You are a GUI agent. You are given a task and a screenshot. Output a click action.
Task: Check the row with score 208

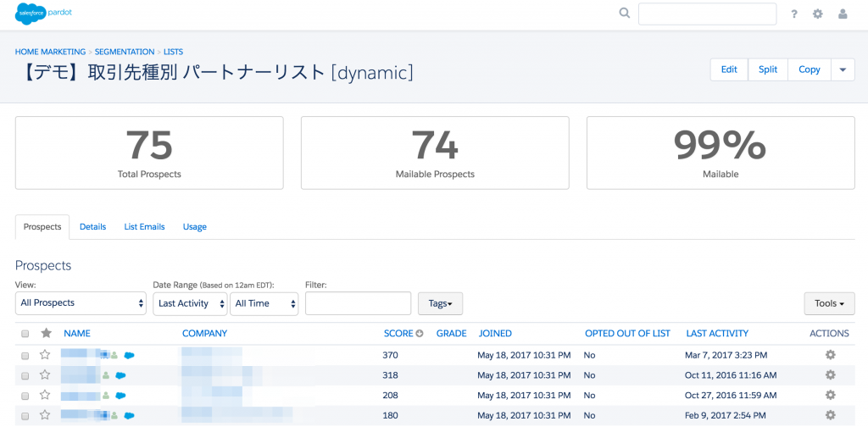point(25,396)
